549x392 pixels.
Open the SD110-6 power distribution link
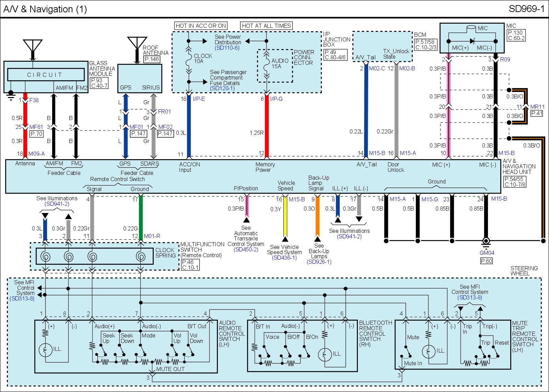[227, 48]
